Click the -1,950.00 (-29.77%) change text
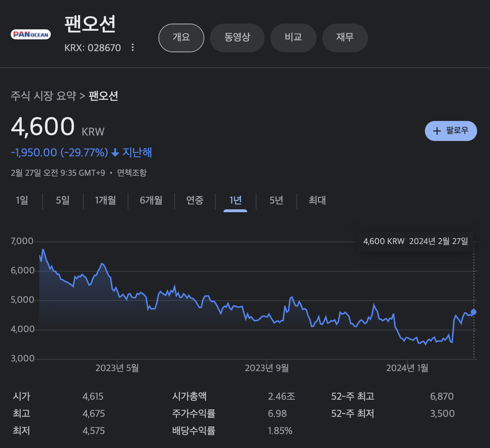The image size is (490, 448). [59, 153]
